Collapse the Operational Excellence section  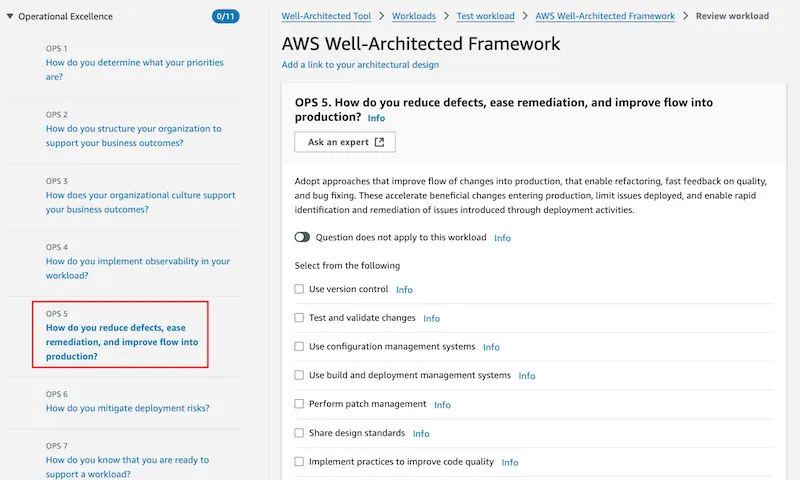[x=10, y=16]
